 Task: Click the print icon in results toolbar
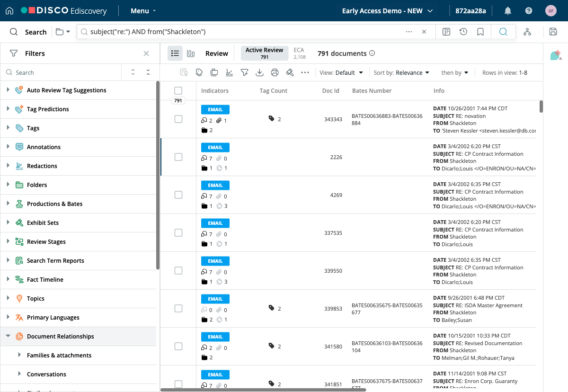[x=275, y=72]
